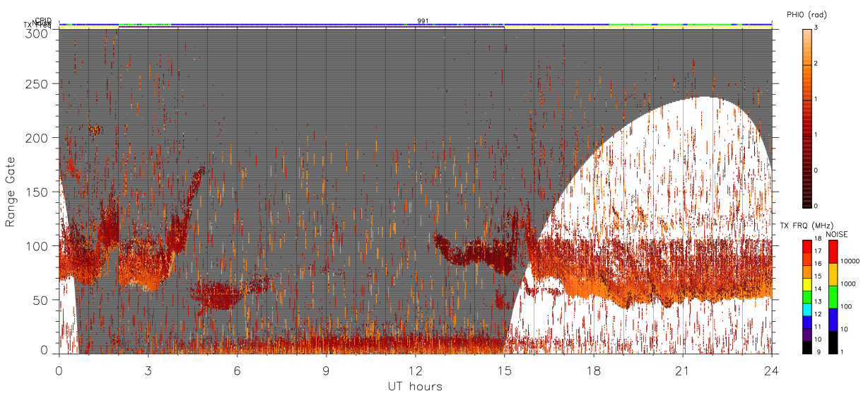Click the 'CPID' label at top left
The width and height of the screenshot is (868, 401).
tap(43, 21)
